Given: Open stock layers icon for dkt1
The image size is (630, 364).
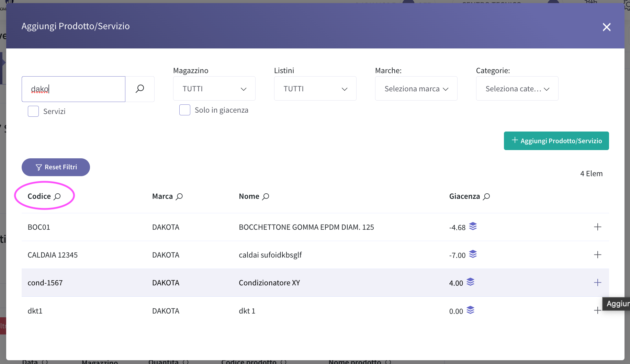Looking at the screenshot, I should coord(471,310).
